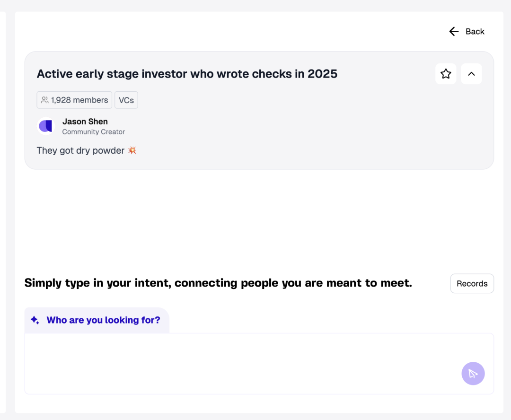Click Jason Shen's avatar logo
Screen dimensions: 511x420
coord(46,126)
